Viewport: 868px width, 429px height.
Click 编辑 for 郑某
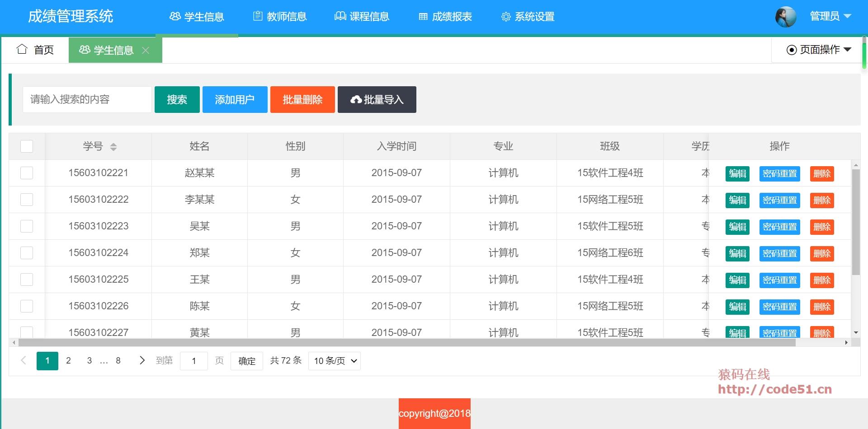pyautogui.click(x=737, y=253)
